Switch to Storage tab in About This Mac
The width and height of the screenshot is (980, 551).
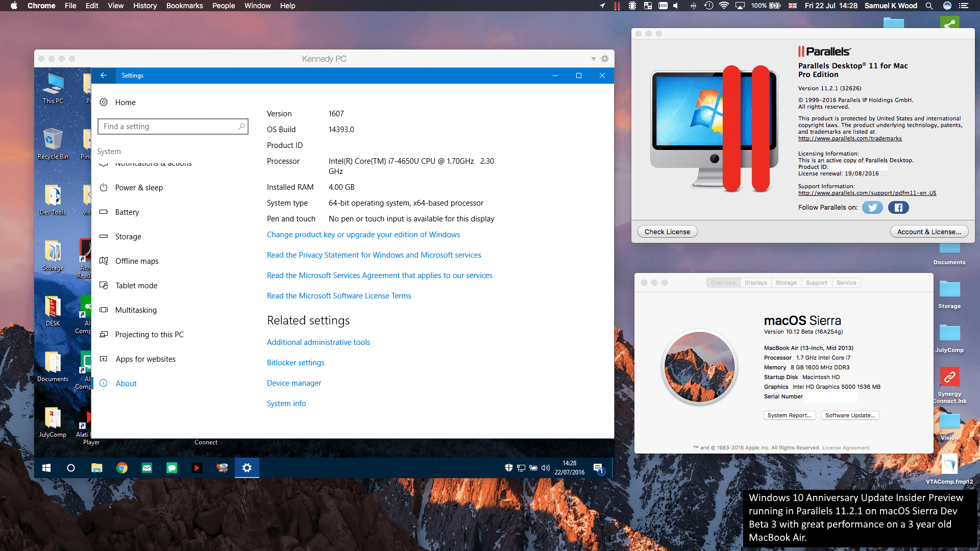point(786,283)
